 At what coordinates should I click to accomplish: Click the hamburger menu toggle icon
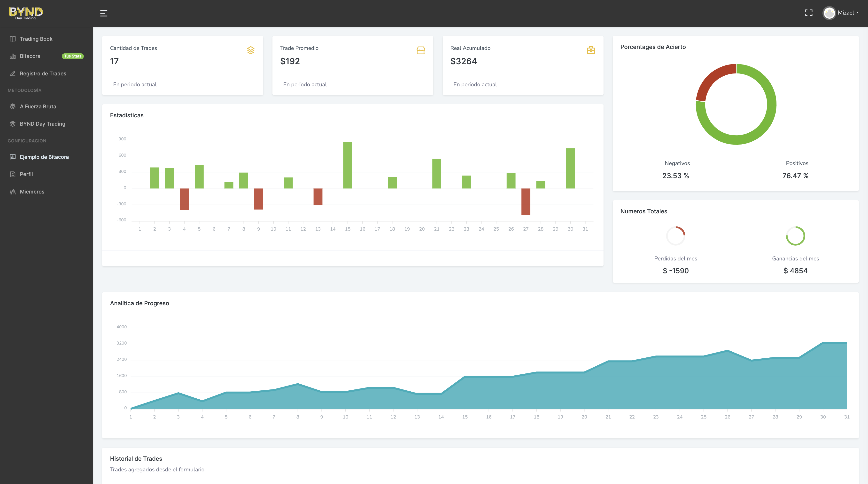click(x=104, y=13)
